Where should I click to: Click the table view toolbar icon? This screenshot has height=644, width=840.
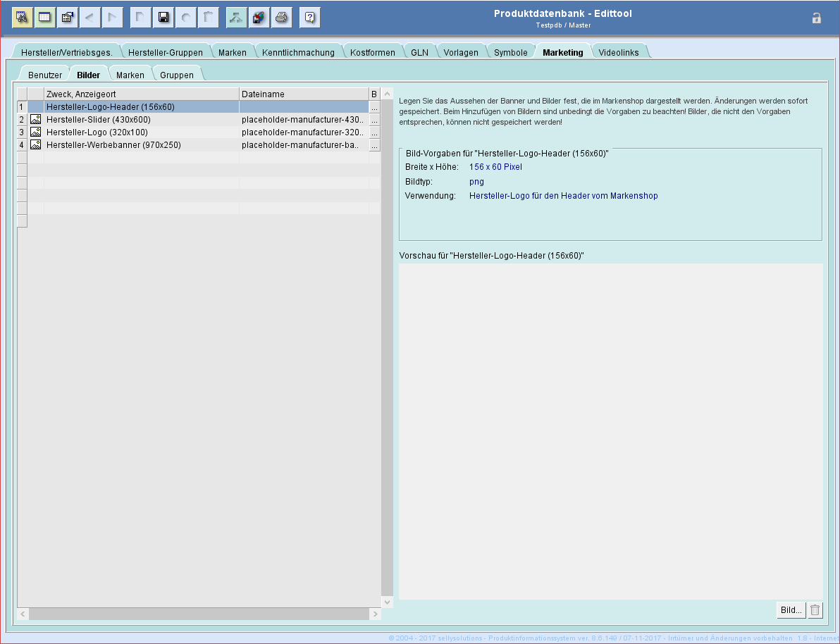pyautogui.click(x=45, y=18)
